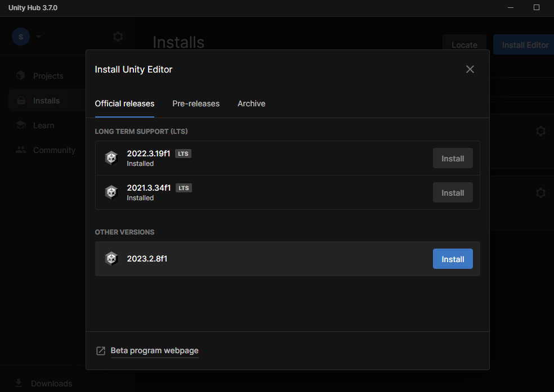
Task: Click Install button for 2022.3.19f1
Action: (x=453, y=159)
